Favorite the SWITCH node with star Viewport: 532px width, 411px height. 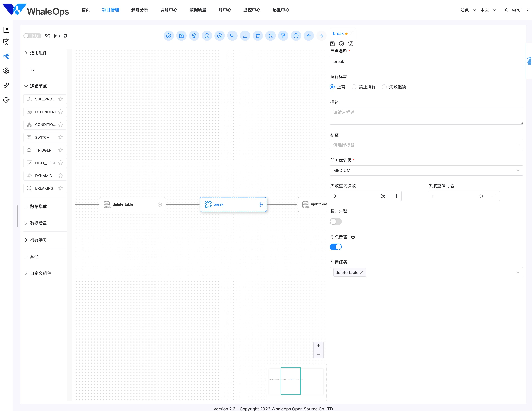[61, 138]
